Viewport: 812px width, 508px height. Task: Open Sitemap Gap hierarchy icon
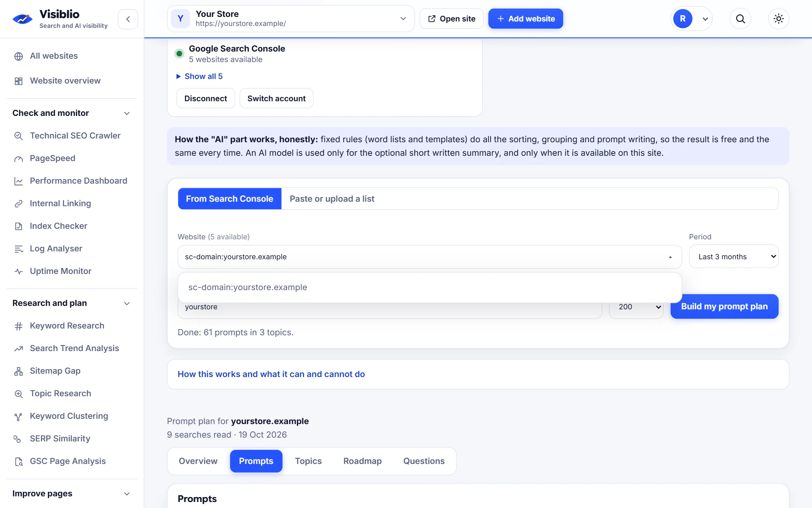tap(18, 371)
